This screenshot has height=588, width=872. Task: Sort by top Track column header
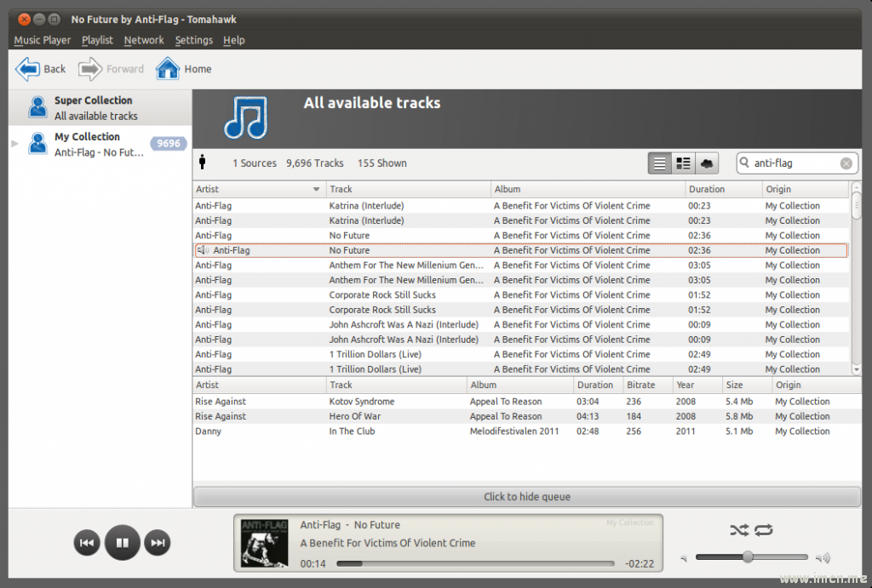[x=408, y=189]
